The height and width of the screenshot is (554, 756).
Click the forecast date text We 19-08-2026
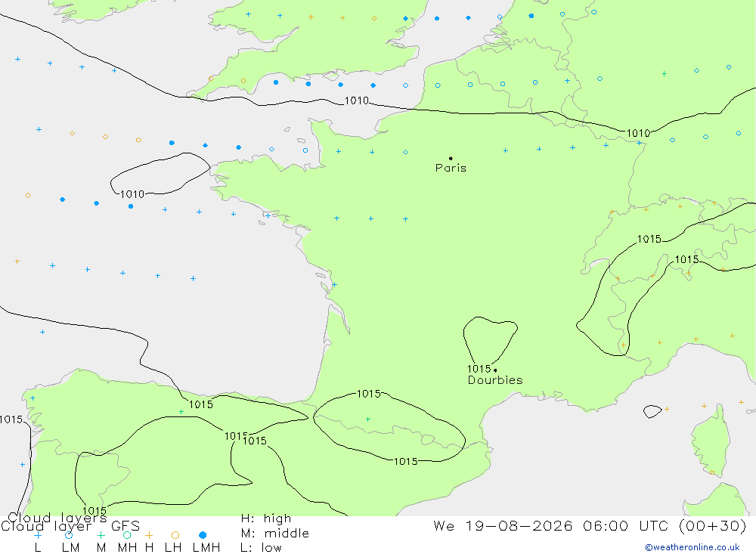pyautogui.click(x=503, y=525)
